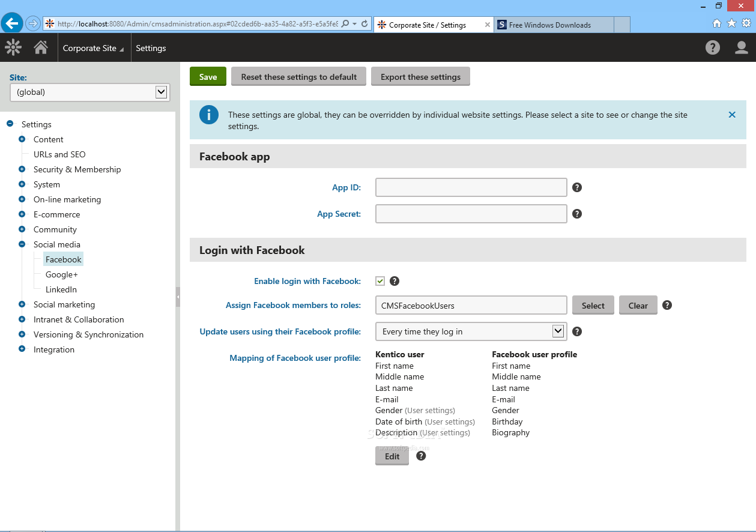756x532 pixels.
Task: Open the browser tools gear icon
Action: pos(746,23)
